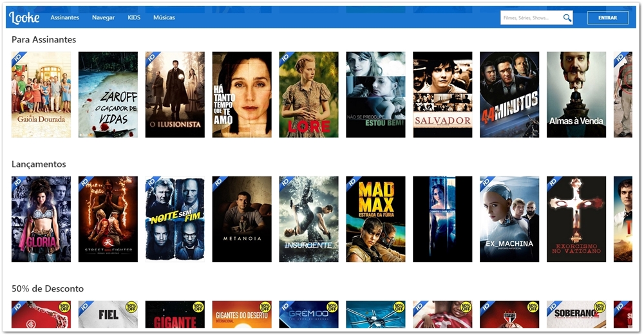This screenshot has height=336, width=644.
Task: Open the Assinantes menu
Action: 65,17
